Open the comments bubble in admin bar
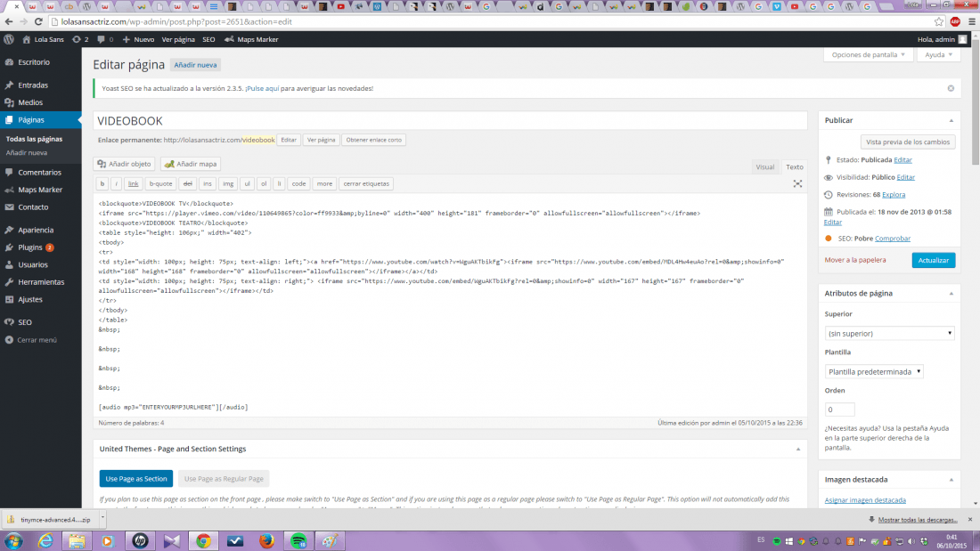 tap(105, 39)
